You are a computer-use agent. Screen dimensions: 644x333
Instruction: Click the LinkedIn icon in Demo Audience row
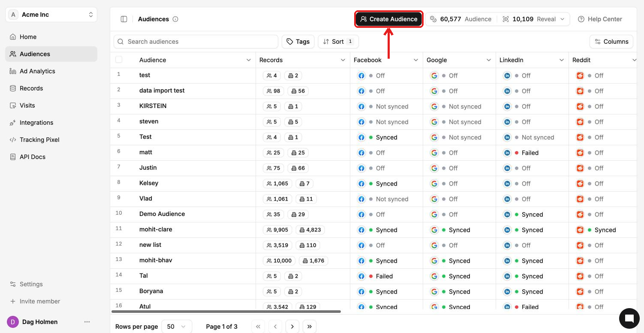[x=507, y=214]
